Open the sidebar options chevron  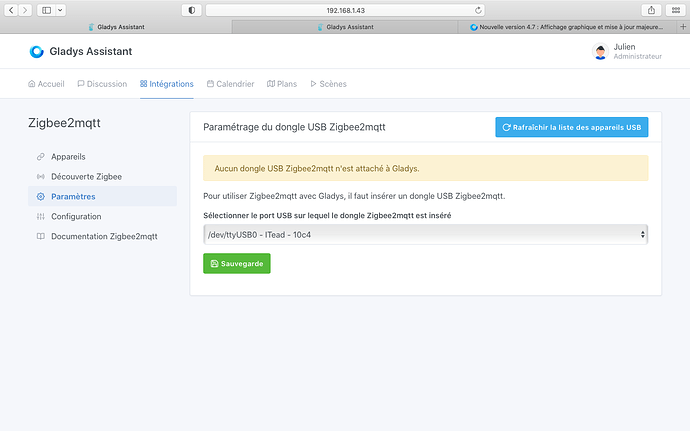61,10
